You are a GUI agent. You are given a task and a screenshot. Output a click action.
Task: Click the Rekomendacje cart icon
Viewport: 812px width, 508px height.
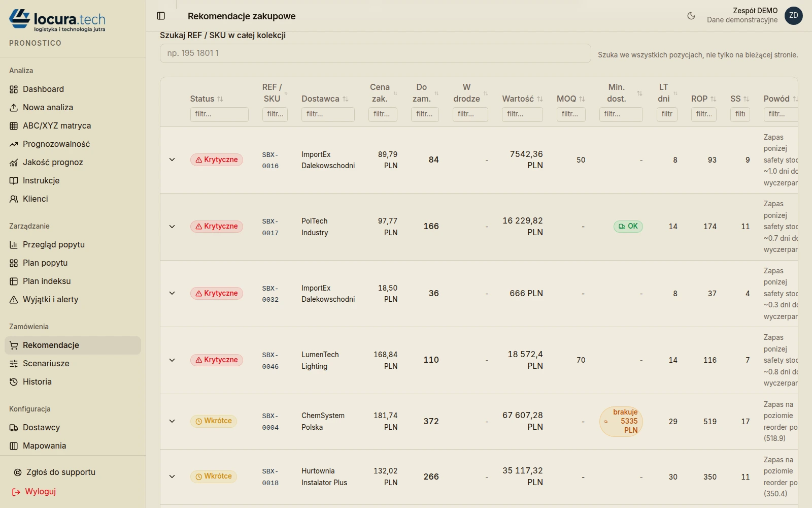14,345
